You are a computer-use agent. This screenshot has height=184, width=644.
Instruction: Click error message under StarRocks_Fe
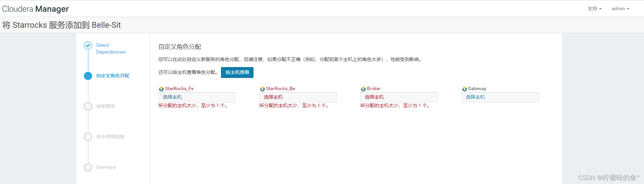[x=193, y=106]
